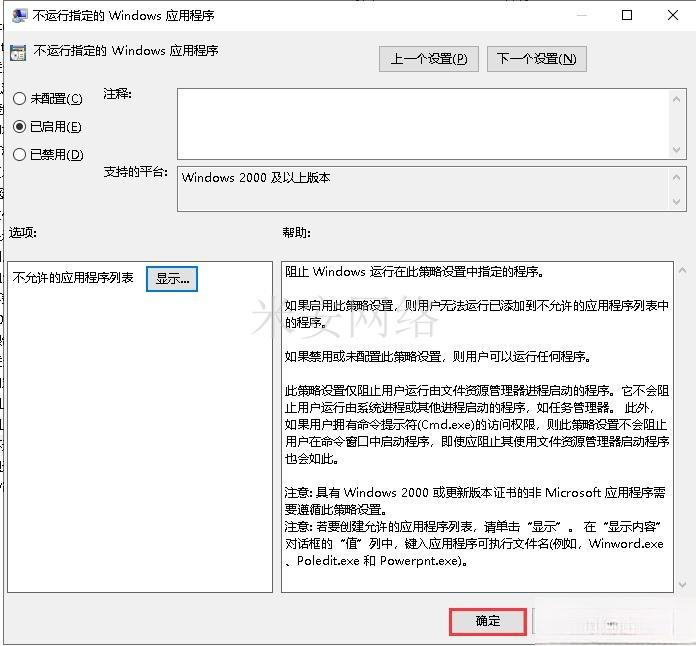
Task: Click the 支持的平台 box showing Windows 2000
Action: tap(424, 189)
